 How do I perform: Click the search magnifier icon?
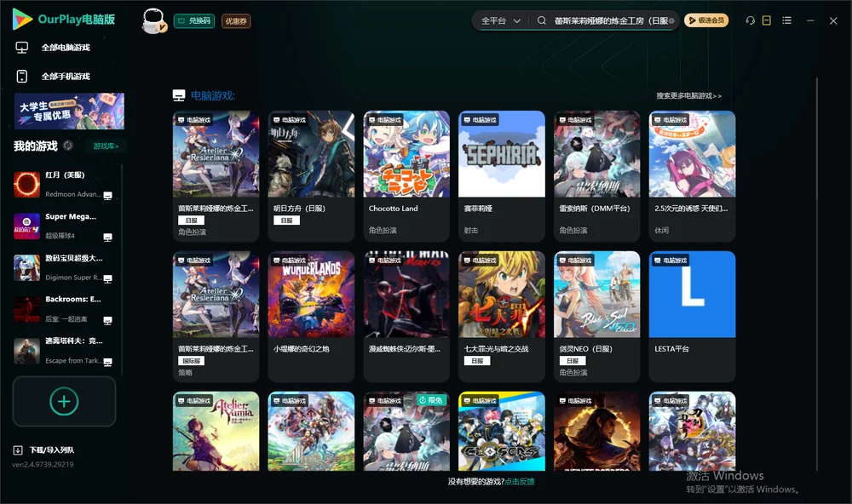tap(542, 20)
